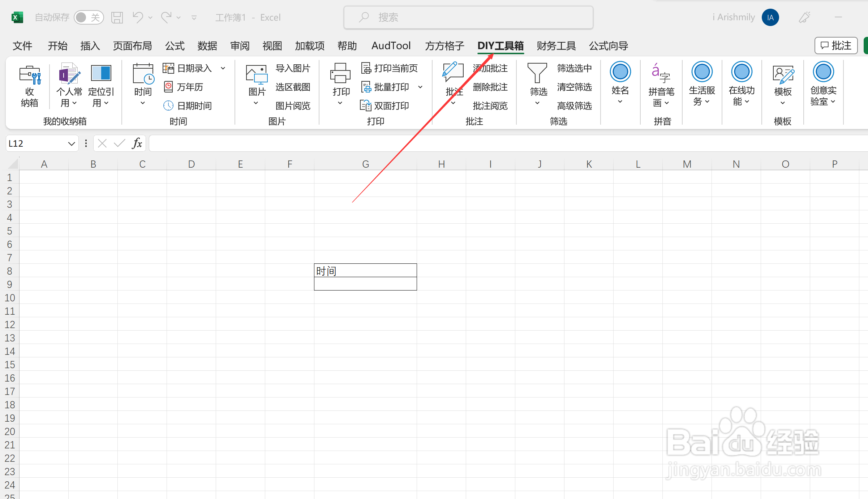
Task: Click the formula bar cancel X
Action: coord(102,143)
